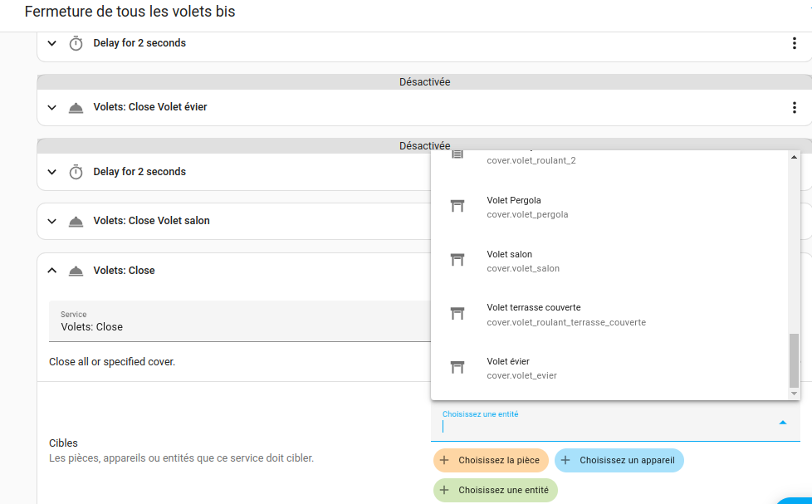Open three-dot menu for first Delay action

pos(795,43)
